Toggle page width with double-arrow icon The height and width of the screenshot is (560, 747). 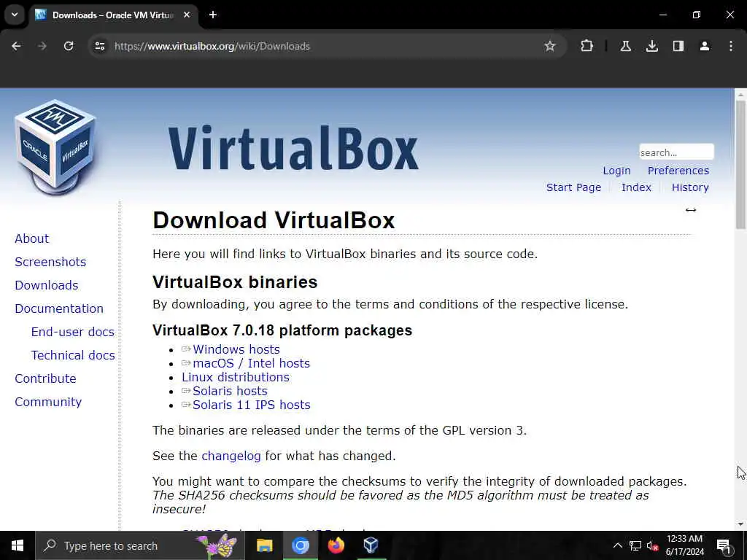pos(690,210)
